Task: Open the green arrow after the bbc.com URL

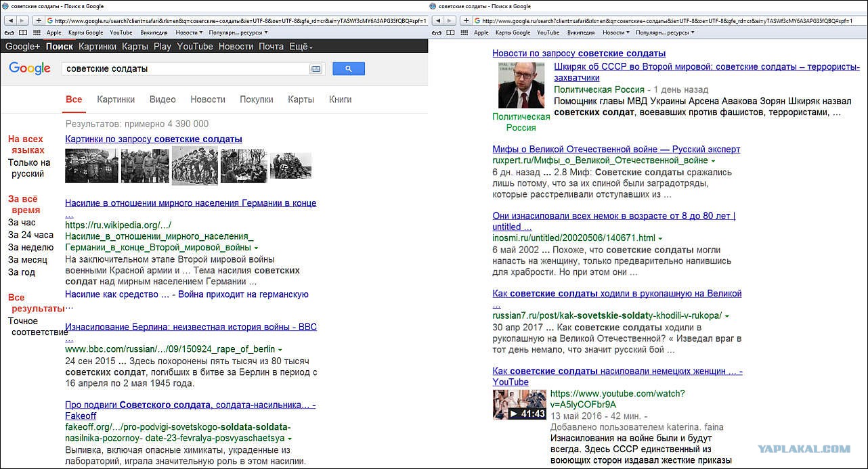Action: coord(280,350)
